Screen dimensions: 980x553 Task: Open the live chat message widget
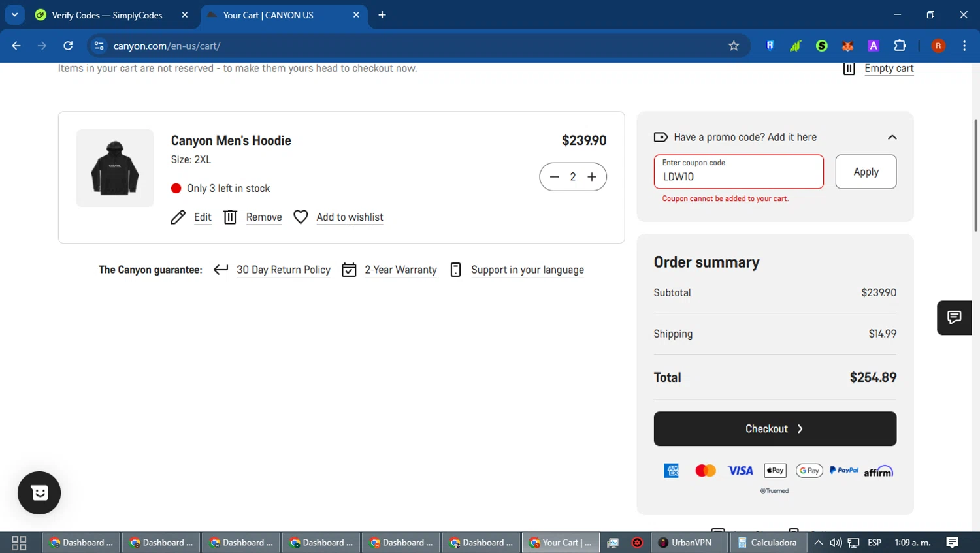point(954,317)
